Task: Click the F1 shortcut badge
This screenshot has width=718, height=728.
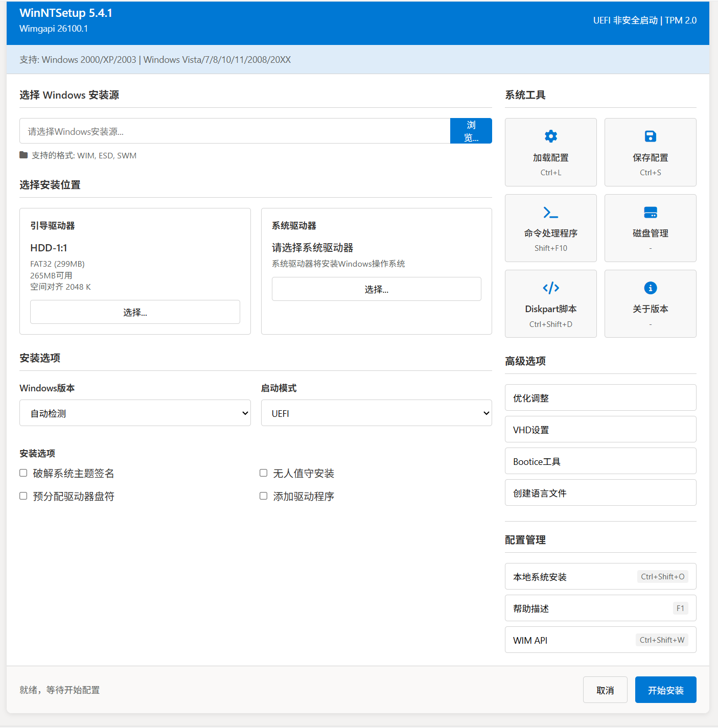Action: click(680, 608)
